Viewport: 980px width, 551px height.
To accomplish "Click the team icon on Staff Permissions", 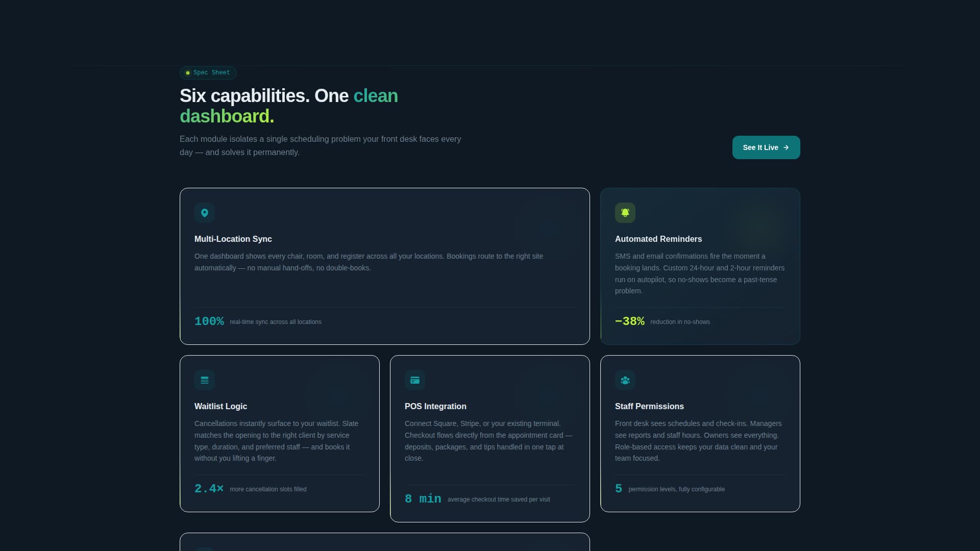I will (x=625, y=380).
